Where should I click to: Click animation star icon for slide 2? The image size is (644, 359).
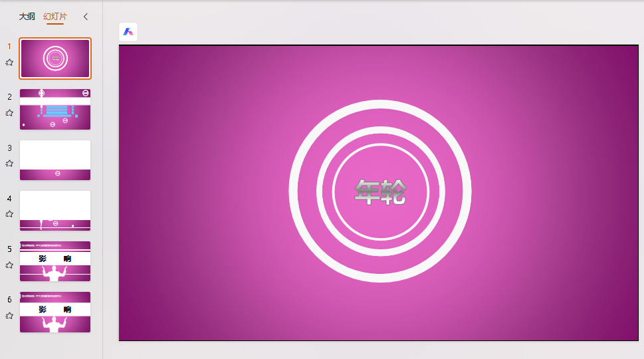point(9,112)
